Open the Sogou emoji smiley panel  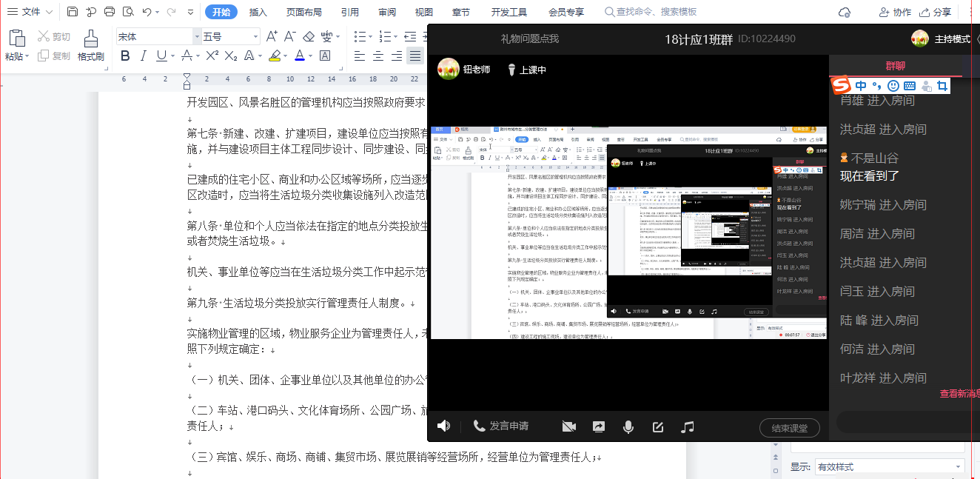[x=893, y=86]
